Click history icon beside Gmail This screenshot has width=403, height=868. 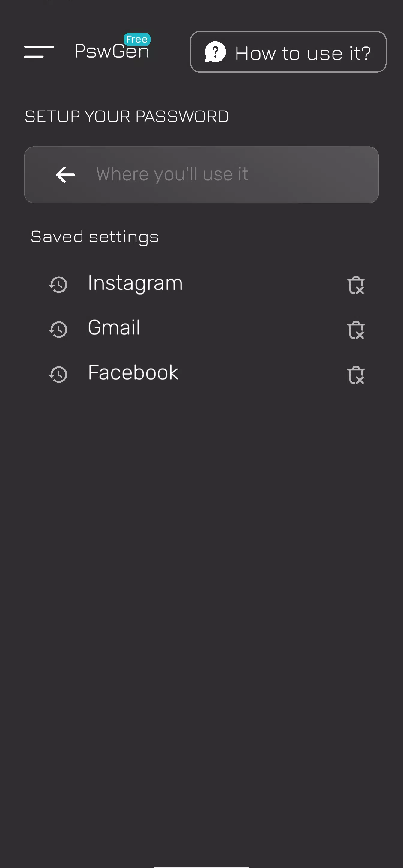pos(58,329)
